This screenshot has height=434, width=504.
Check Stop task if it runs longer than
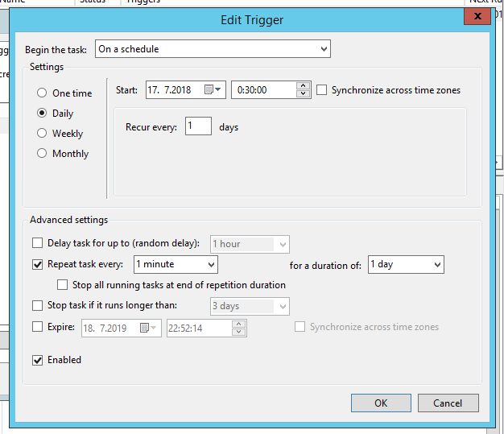pos(37,306)
